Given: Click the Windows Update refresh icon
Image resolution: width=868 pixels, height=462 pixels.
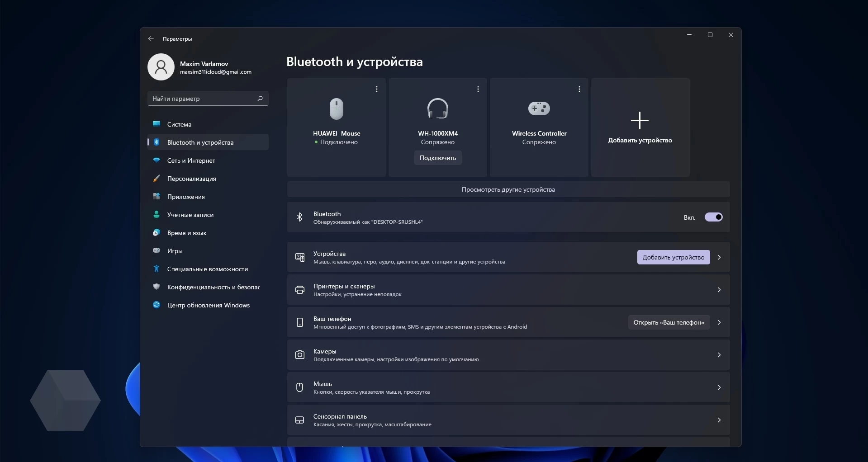Looking at the screenshot, I should click(157, 305).
